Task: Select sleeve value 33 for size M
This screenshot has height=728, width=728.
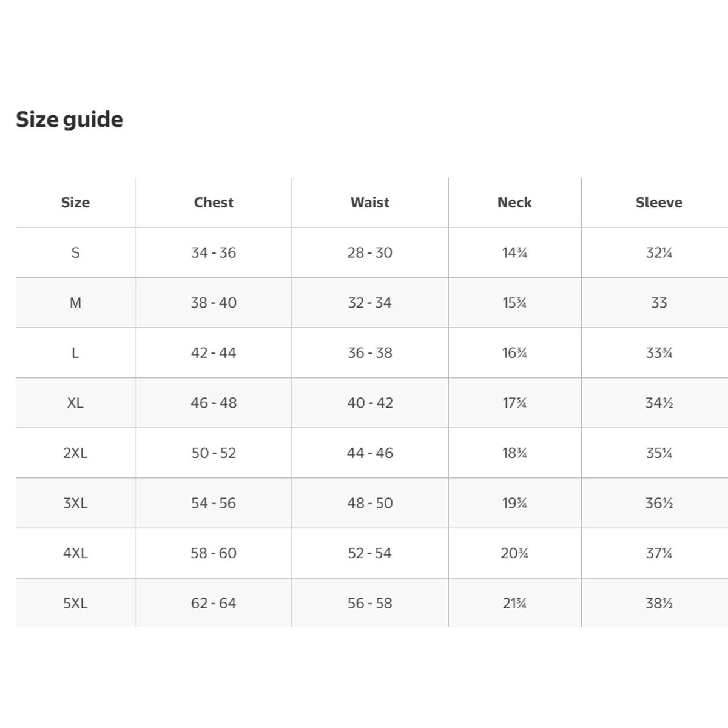Action: (x=659, y=303)
